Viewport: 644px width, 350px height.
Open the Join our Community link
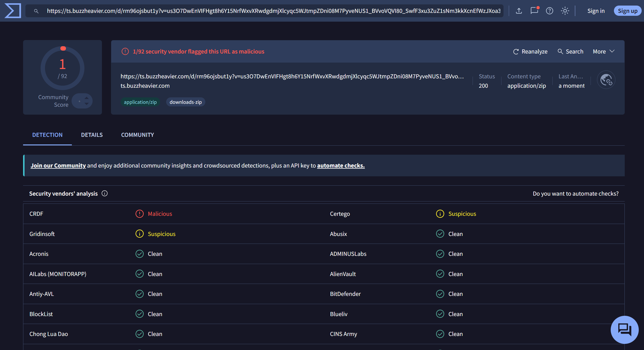[58, 165]
